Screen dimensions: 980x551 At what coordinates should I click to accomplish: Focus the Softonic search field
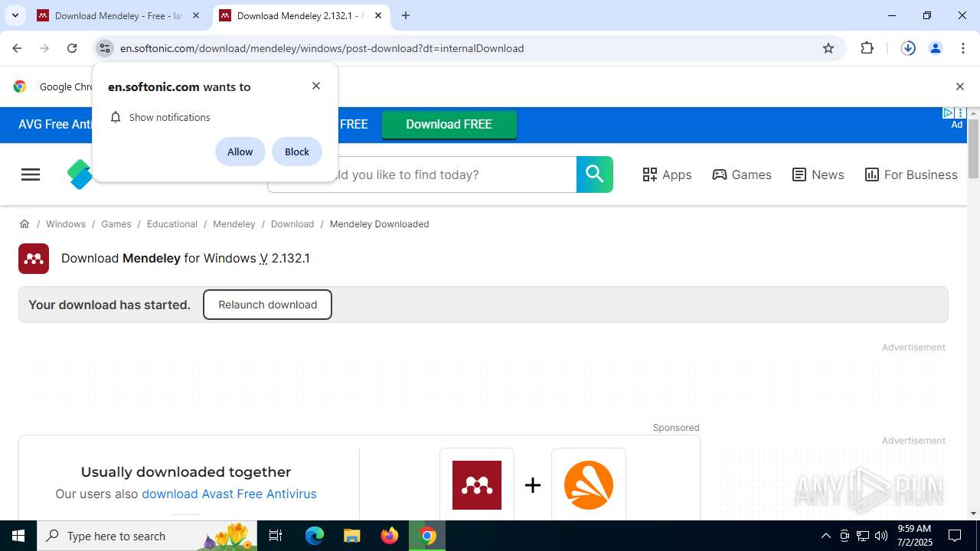coord(422,174)
